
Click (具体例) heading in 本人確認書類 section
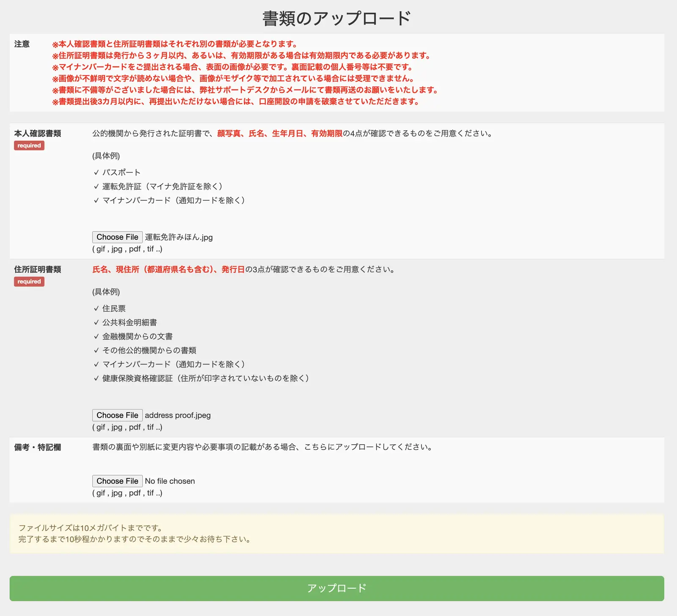[106, 156]
